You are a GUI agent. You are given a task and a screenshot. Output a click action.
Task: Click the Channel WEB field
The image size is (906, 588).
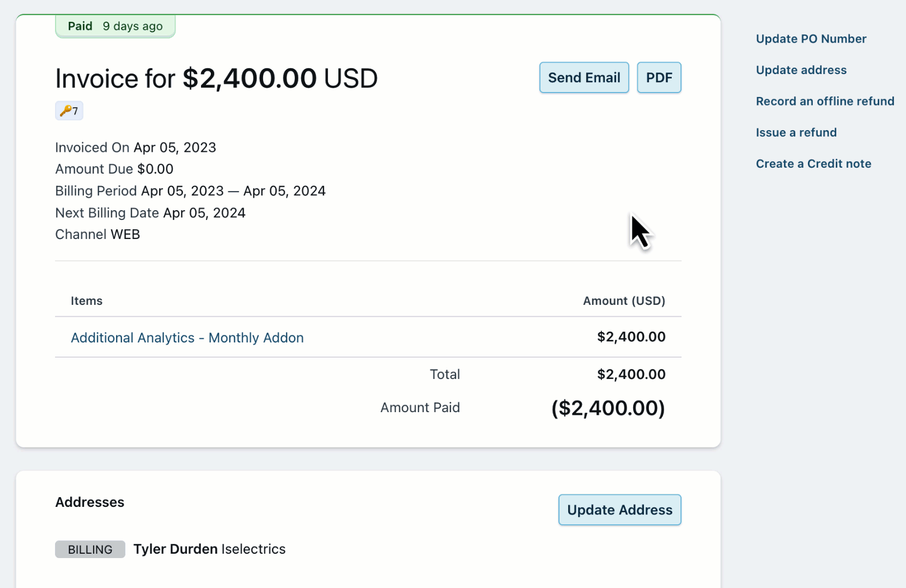[x=98, y=235]
